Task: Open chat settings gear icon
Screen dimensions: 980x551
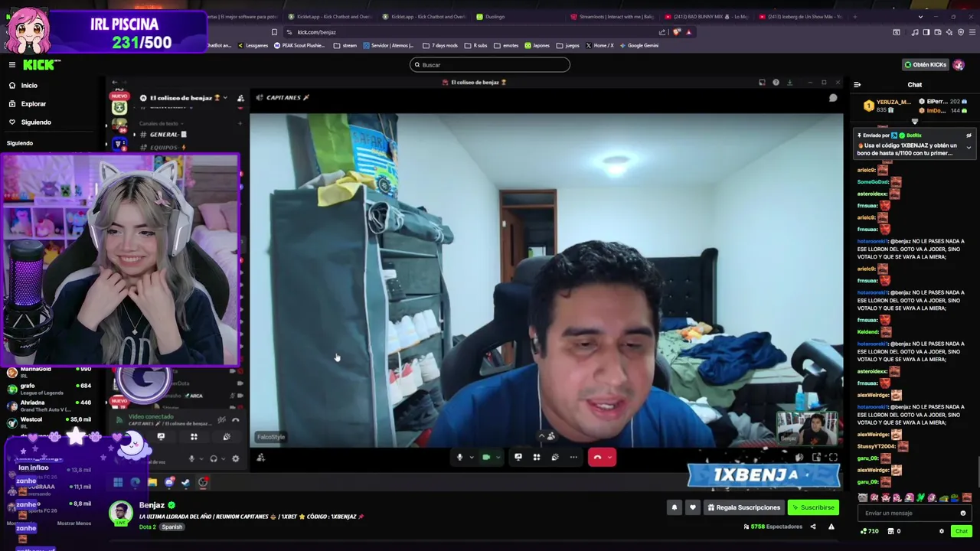Action: tap(942, 531)
